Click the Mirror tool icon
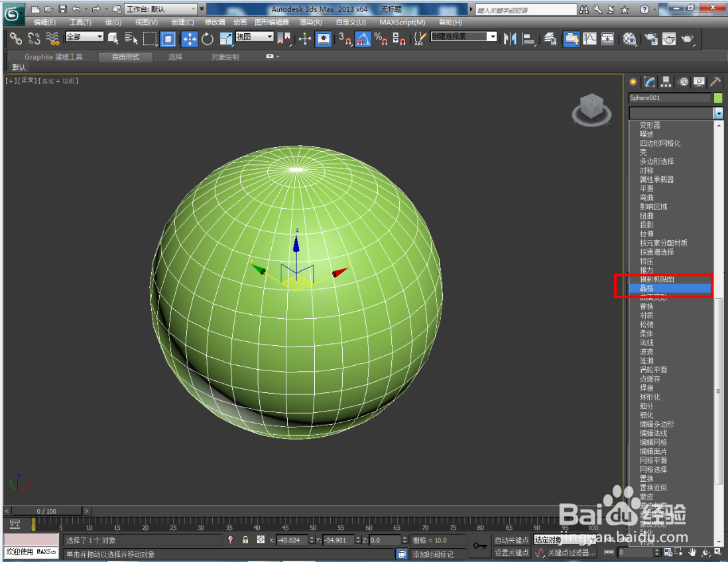This screenshot has height=562, width=728. tap(510, 38)
